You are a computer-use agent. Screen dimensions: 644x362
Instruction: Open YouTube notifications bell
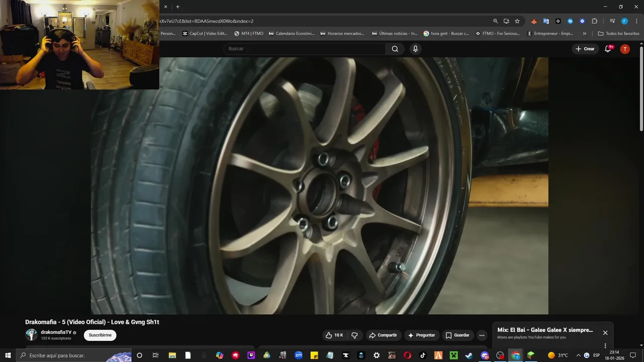pos(608,49)
